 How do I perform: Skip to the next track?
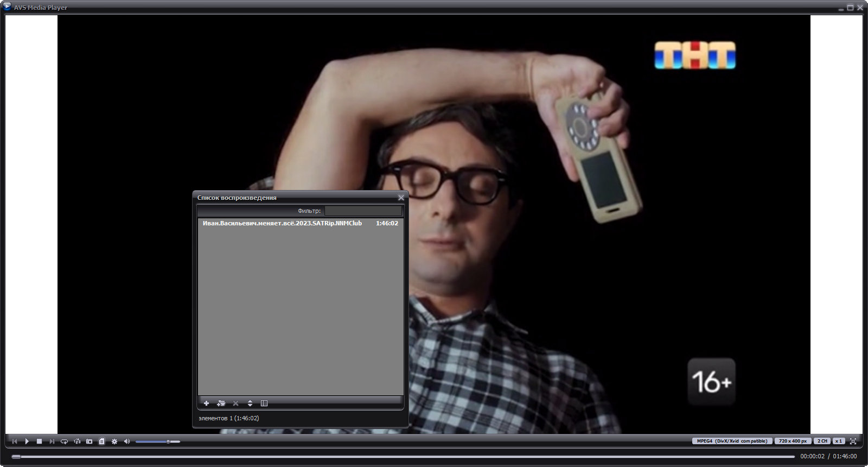(x=52, y=441)
